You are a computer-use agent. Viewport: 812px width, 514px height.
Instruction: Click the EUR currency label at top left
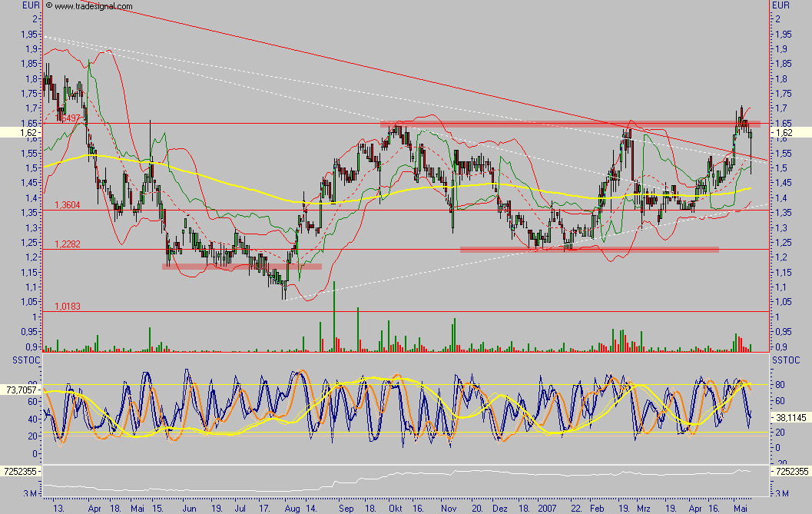click(x=31, y=5)
